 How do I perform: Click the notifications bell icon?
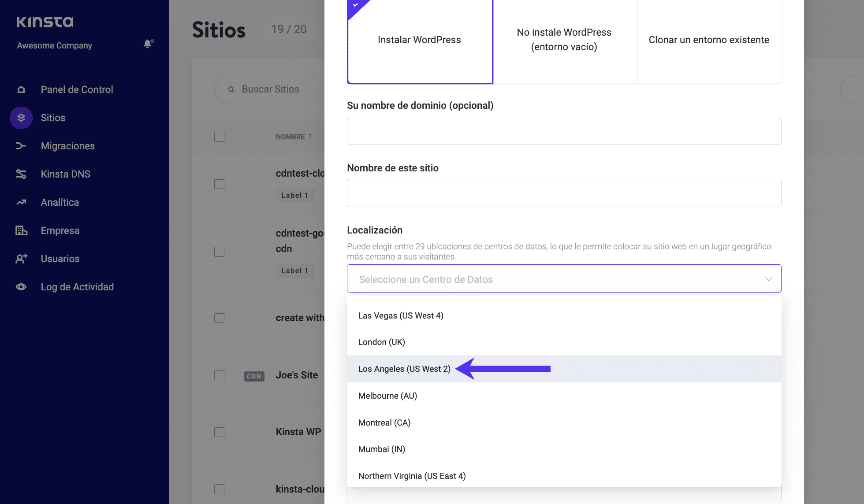click(x=148, y=44)
